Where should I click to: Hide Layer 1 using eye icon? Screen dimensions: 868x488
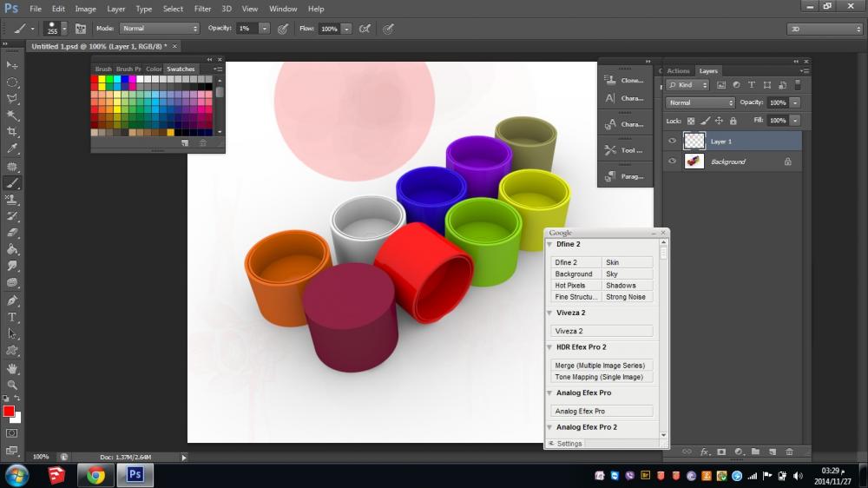tap(672, 141)
